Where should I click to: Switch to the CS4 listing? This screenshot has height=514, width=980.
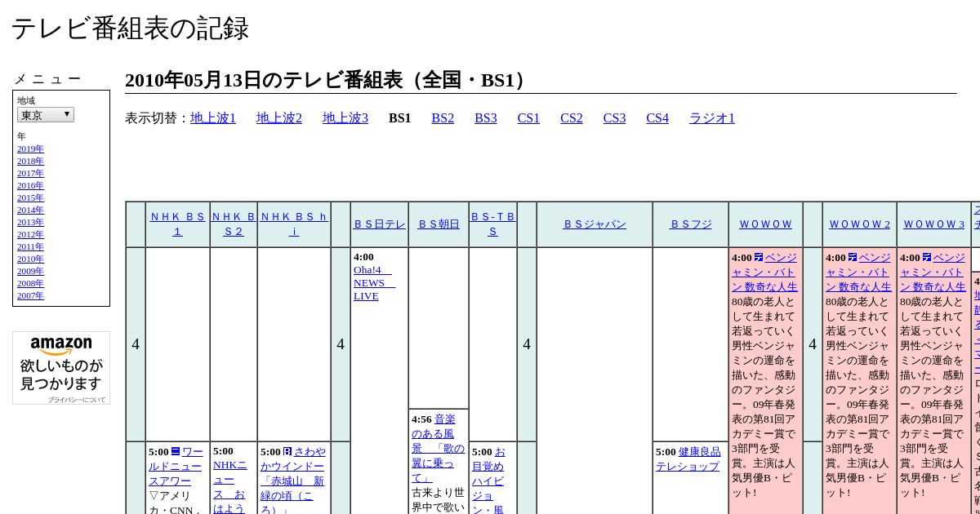click(x=657, y=118)
